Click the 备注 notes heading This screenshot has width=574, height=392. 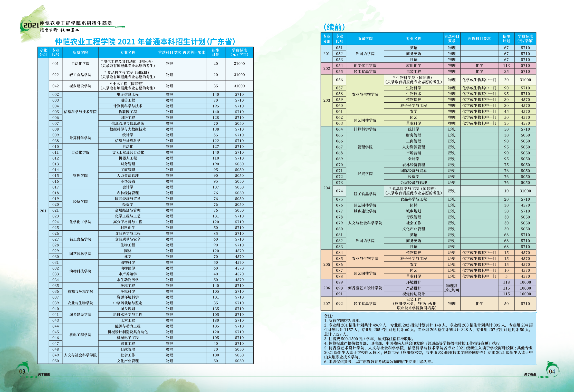pos(329,316)
